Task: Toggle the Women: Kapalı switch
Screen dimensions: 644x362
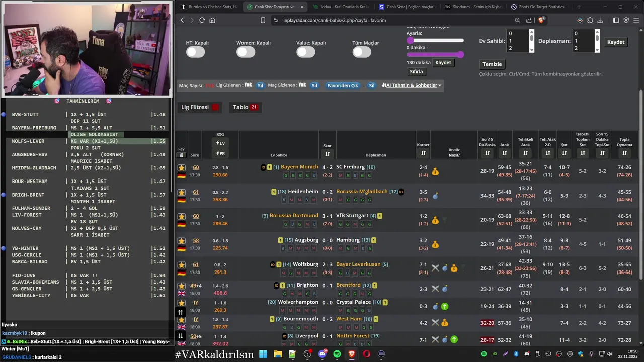Action: point(246,52)
